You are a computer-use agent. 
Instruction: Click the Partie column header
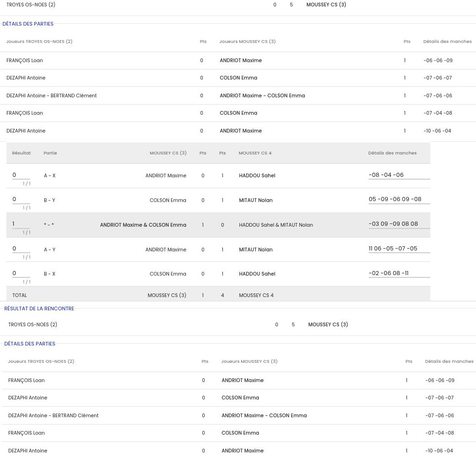click(x=50, y=153)
